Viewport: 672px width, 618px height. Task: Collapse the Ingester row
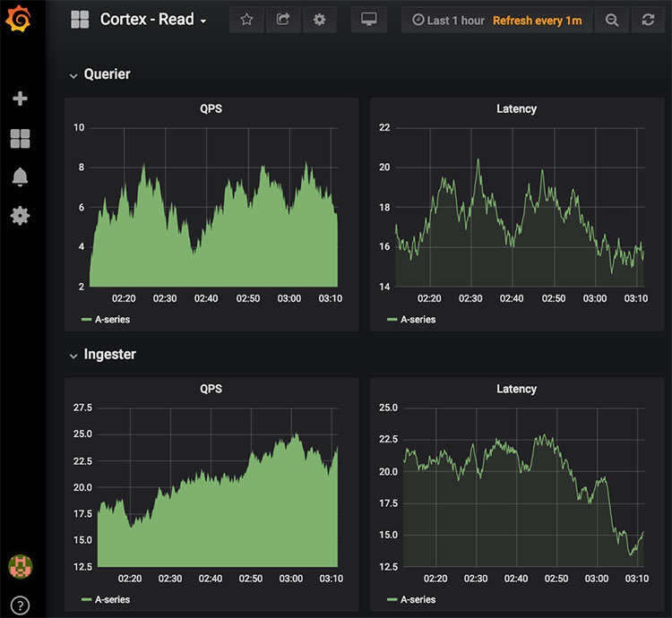coord(102,354)
